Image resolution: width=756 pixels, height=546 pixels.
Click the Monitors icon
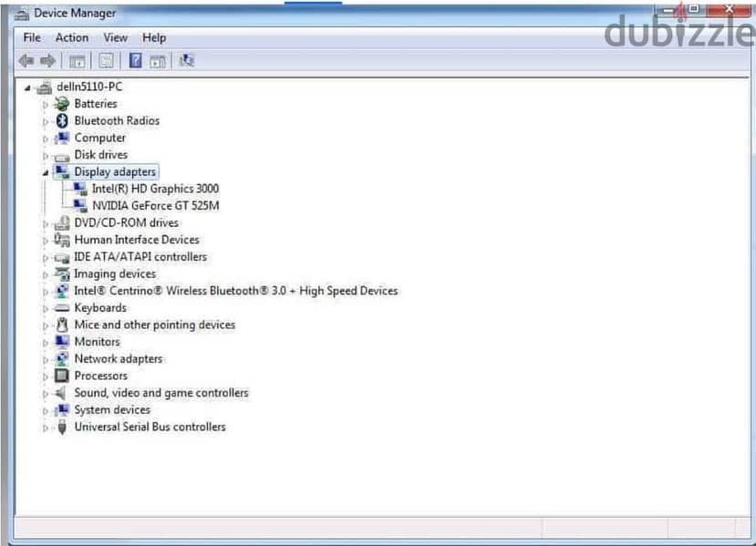click(62, 342)
